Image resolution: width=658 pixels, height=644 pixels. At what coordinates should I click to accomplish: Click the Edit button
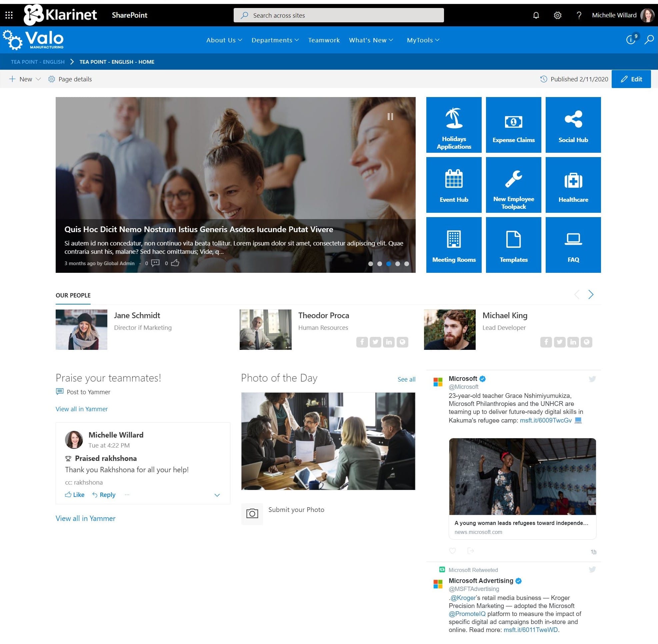coord(631,79)
